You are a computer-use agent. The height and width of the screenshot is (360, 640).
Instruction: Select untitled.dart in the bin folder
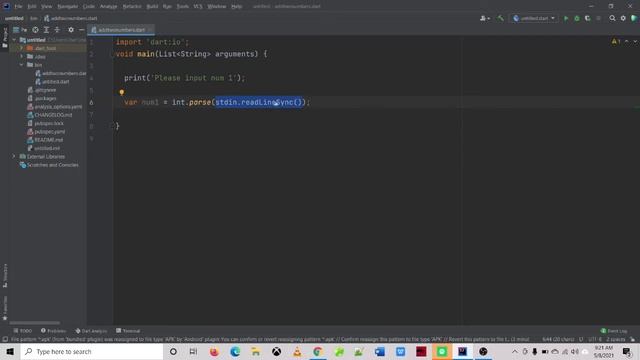(52, 82)
